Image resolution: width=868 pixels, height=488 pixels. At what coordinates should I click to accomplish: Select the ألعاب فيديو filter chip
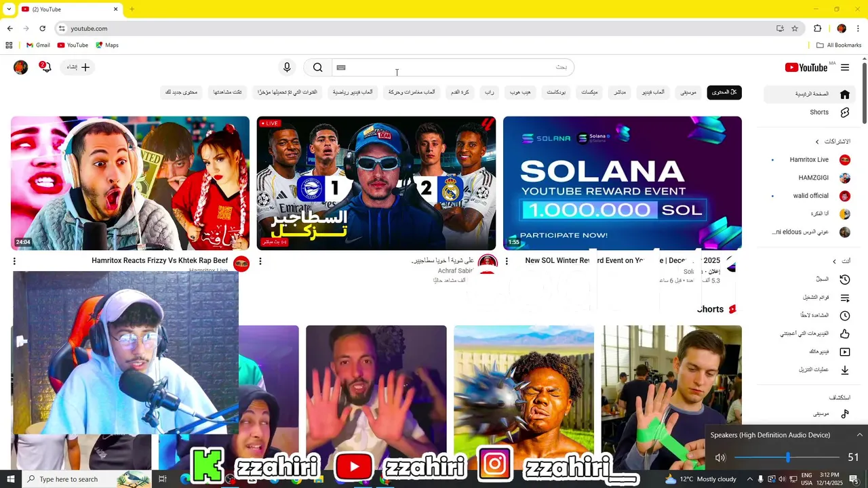(654, 92)
